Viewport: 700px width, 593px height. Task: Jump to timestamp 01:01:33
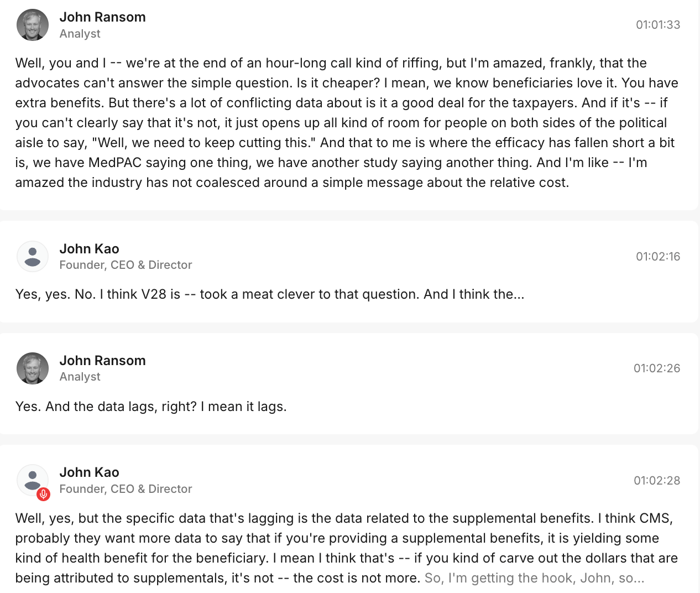coord(657,25)
